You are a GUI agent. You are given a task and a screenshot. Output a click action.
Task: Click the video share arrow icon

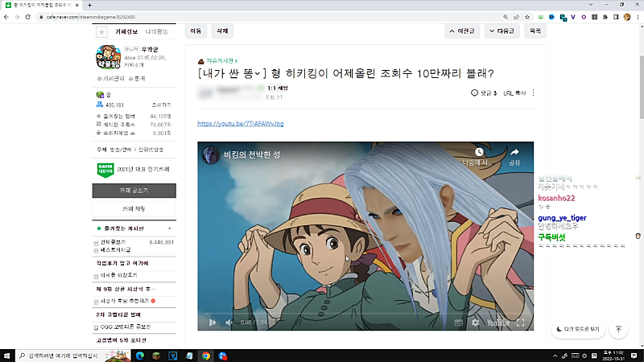[x=514, y=152]
